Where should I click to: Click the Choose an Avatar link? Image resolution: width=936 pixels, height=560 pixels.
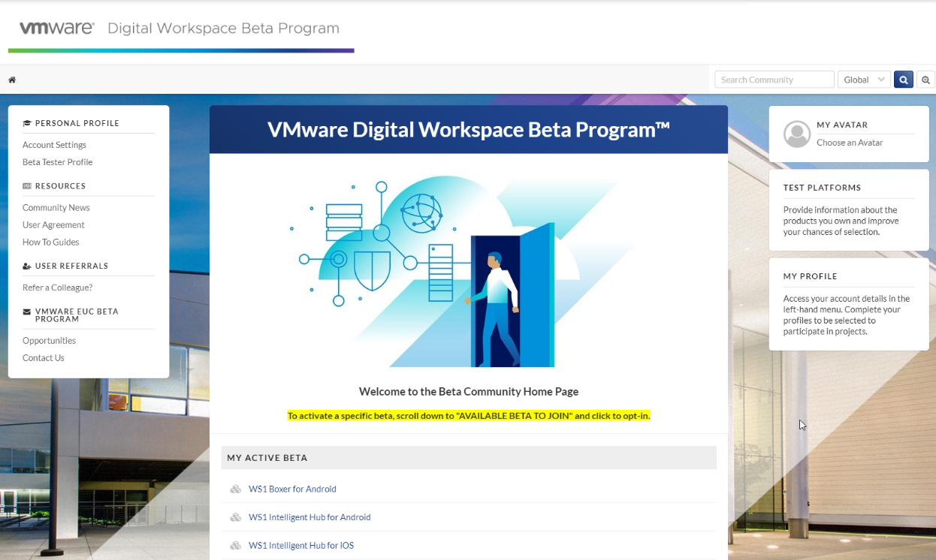point(850,142)
